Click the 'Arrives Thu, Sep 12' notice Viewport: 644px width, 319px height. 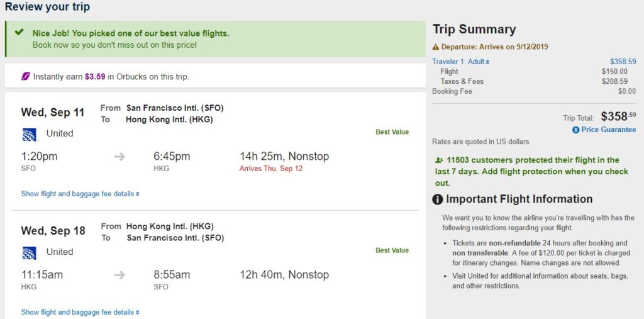pos(271,169)
